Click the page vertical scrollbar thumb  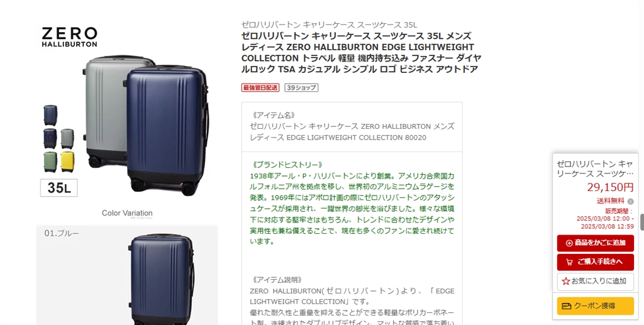click(641, 221)
